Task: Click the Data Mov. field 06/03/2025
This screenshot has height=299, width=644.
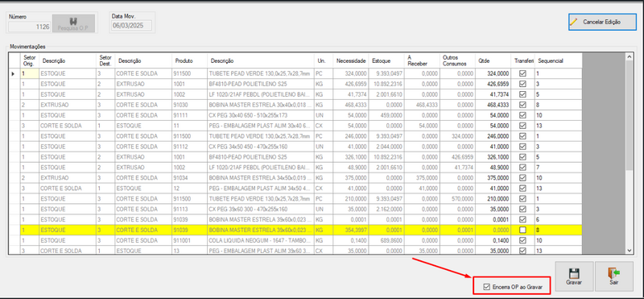Action: pos(131,26)
